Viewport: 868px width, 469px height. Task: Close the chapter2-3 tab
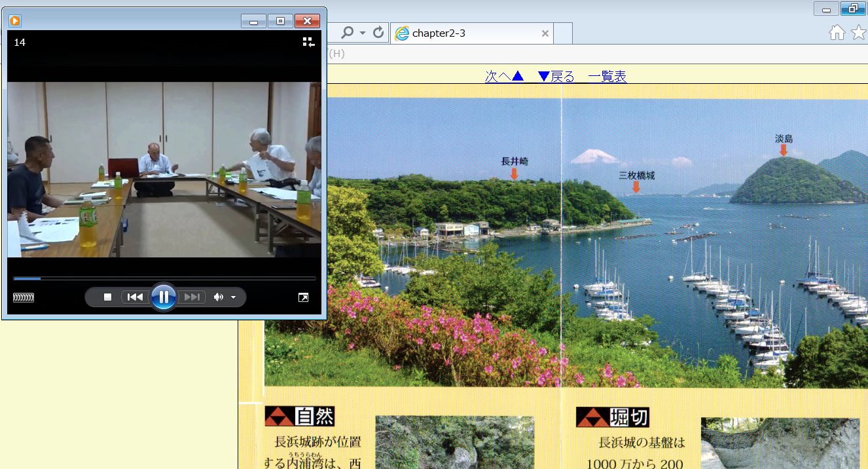point(545,33)
